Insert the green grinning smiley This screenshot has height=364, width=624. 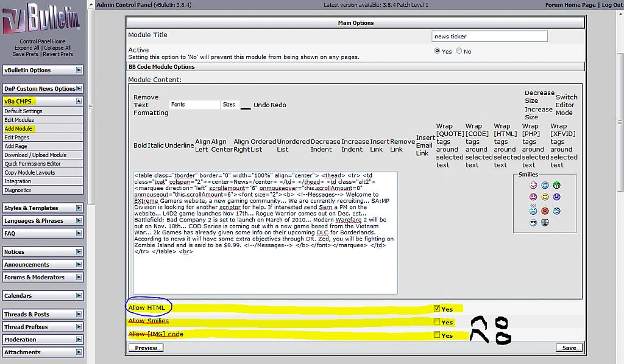coord(556,186)
